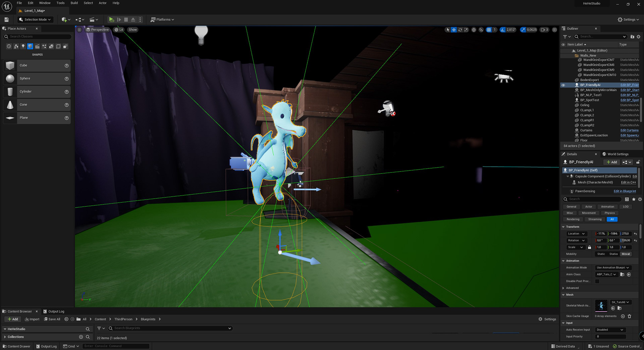
Task: Click the Eject button in the play toolbar
Action: (x=133, y=19)
